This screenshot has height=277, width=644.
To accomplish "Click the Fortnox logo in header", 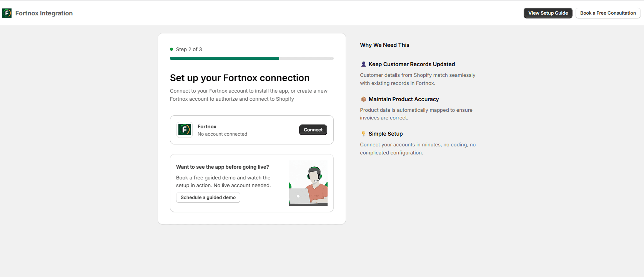I will [x=7, y=13].
